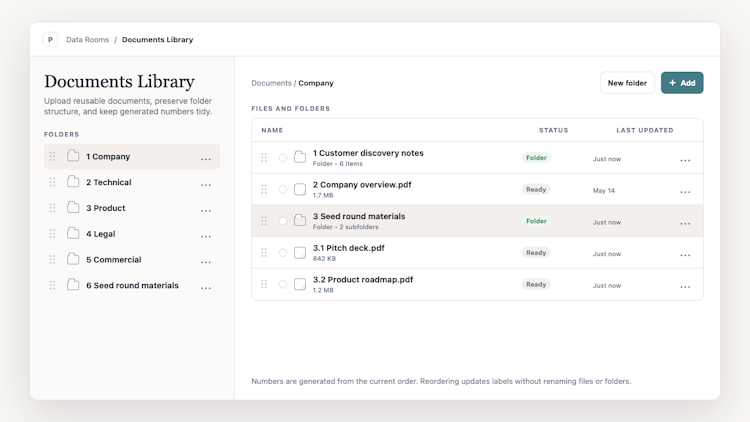Image resolution: width=750 pixels, height=422 pixels.
Task: Select radio for Company overview.pdf row
Action: click(x=283, y=189)
